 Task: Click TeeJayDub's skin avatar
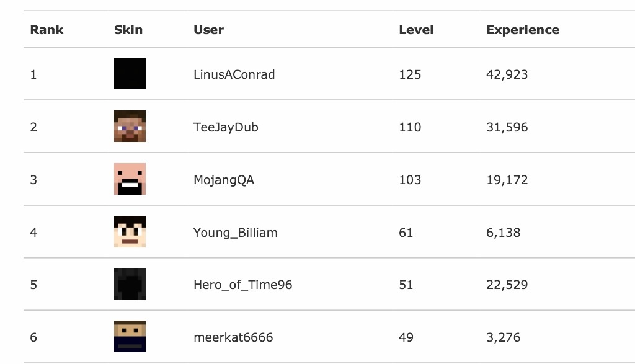coord(130,127)
